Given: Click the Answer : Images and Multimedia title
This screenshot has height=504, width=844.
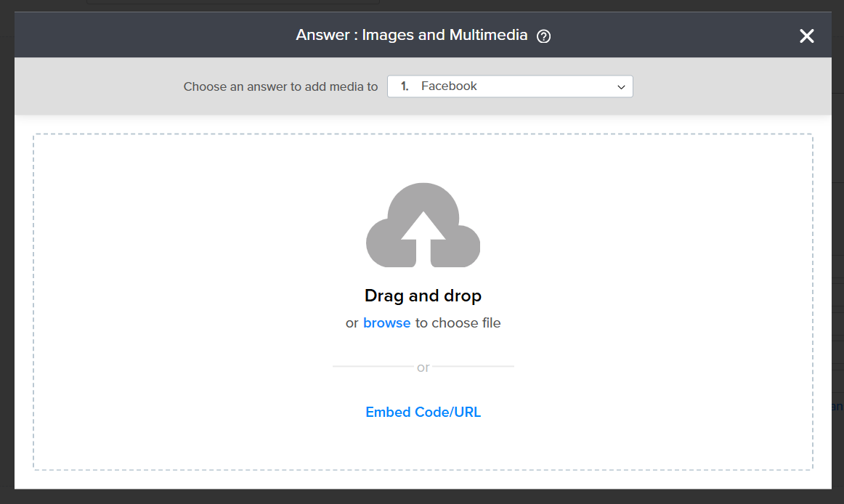Looking at the screenshot, I should click(x=411, y=36).
